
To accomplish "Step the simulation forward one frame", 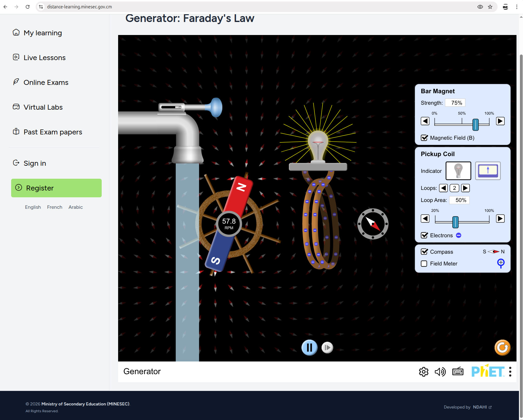I will (x=327, y=348).
